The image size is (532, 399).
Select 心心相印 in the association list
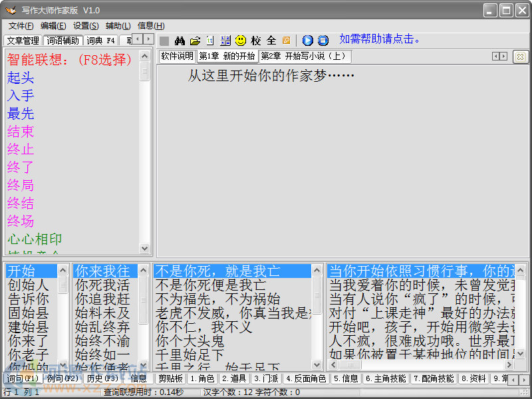(x=35, y=239)
